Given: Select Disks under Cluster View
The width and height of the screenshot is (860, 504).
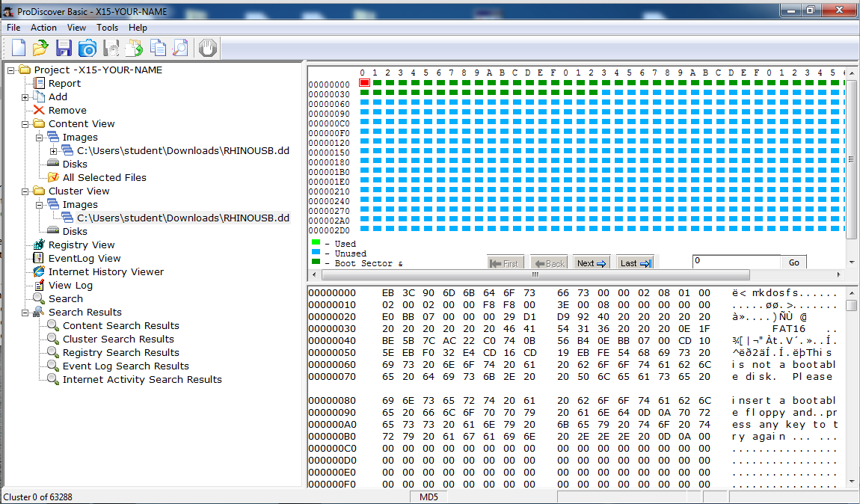Looking at the screenshot, I should point(75,231).
